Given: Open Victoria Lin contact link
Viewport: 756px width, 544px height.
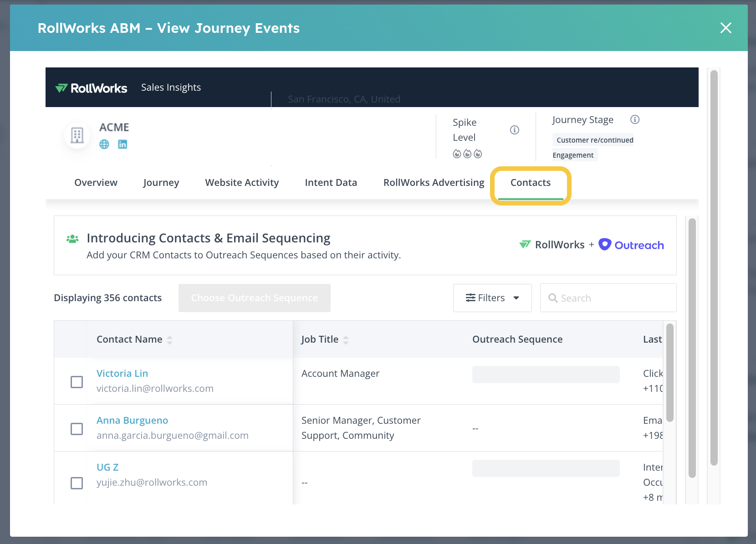Looking at the screenshot, I should pos(122,374).
